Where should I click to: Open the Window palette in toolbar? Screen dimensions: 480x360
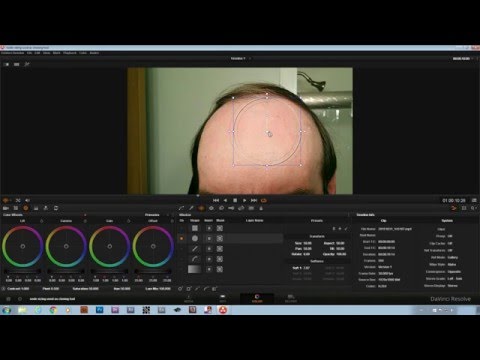pos(201,208)
